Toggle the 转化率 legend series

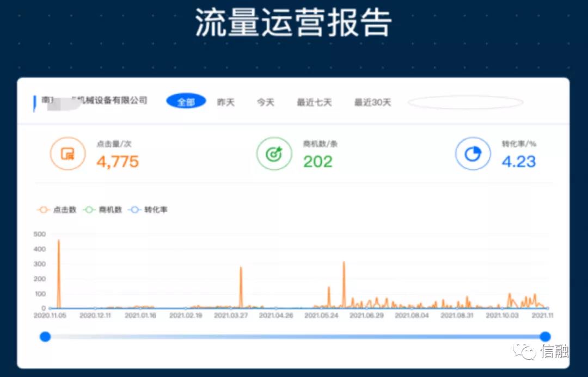148,209
